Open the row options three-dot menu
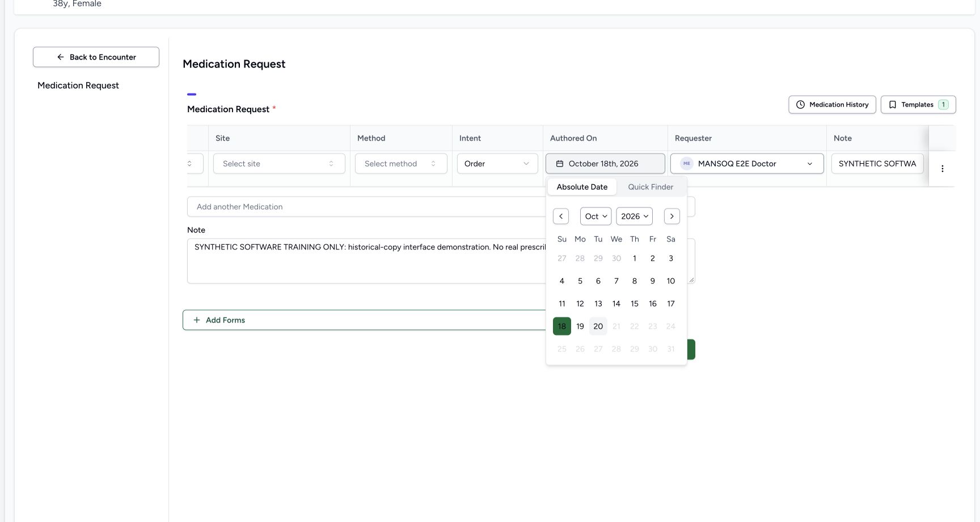Image resolution: width=980 pixels, height=522 pixels. click(943, 168)
